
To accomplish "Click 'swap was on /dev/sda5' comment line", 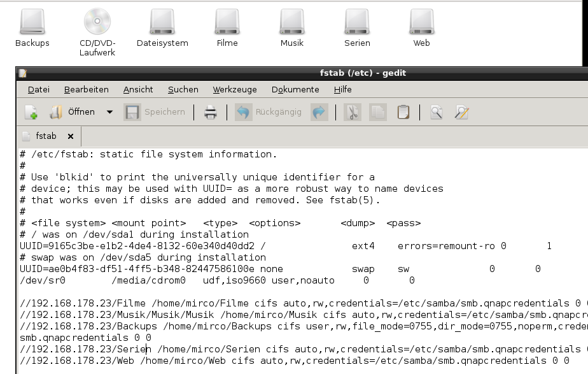I will (x=143, y=257).
